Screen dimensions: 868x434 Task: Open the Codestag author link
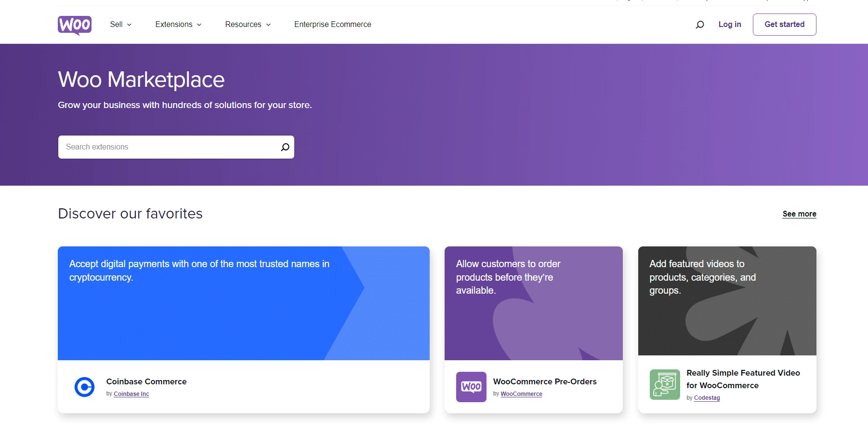pyautogui.click(x=706, y=398)
